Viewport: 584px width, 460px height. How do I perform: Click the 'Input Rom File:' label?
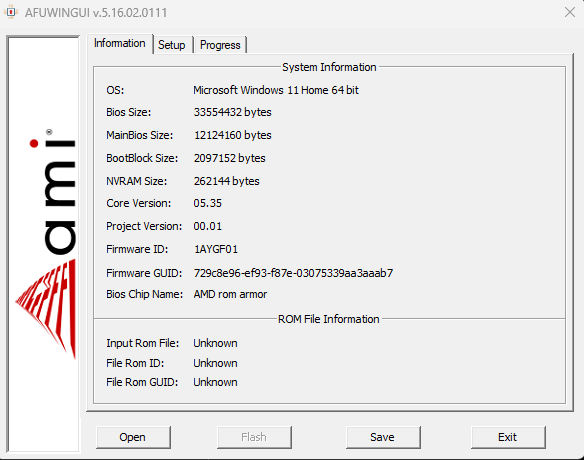143,343
